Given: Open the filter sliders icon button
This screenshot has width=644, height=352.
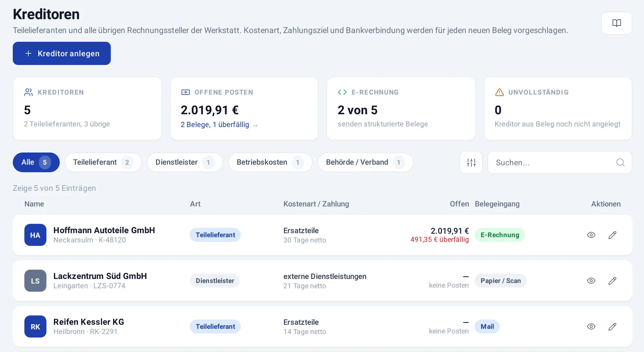Looking at the screenshot, I should point(471,162).
